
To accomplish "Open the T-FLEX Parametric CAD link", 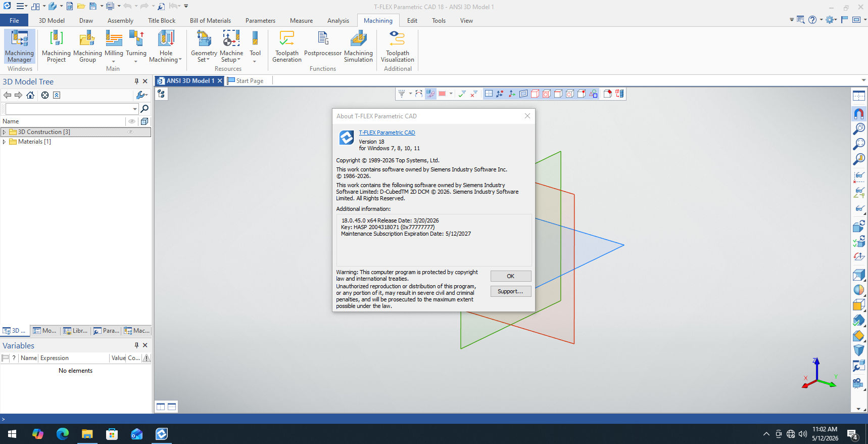I will point(387,132).
